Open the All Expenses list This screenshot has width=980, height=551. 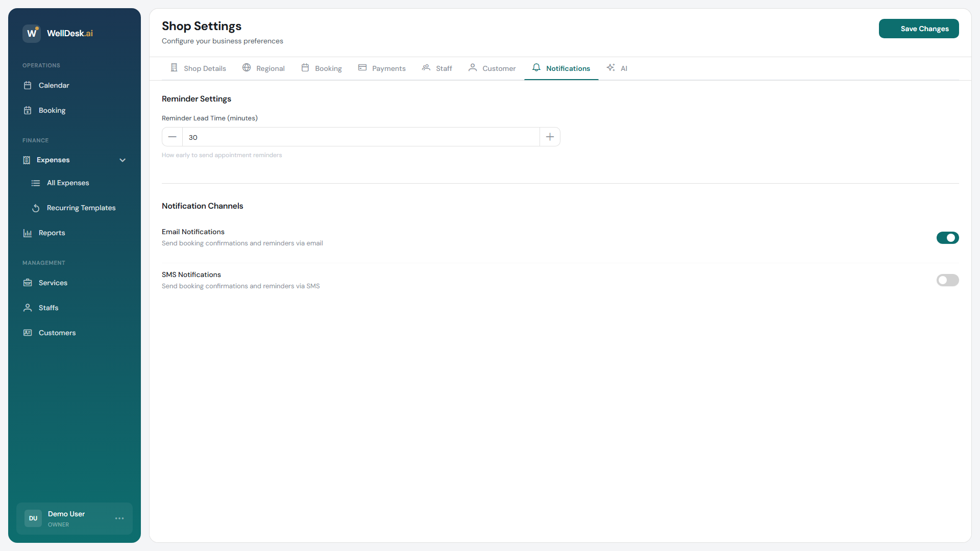coord(68,183)
